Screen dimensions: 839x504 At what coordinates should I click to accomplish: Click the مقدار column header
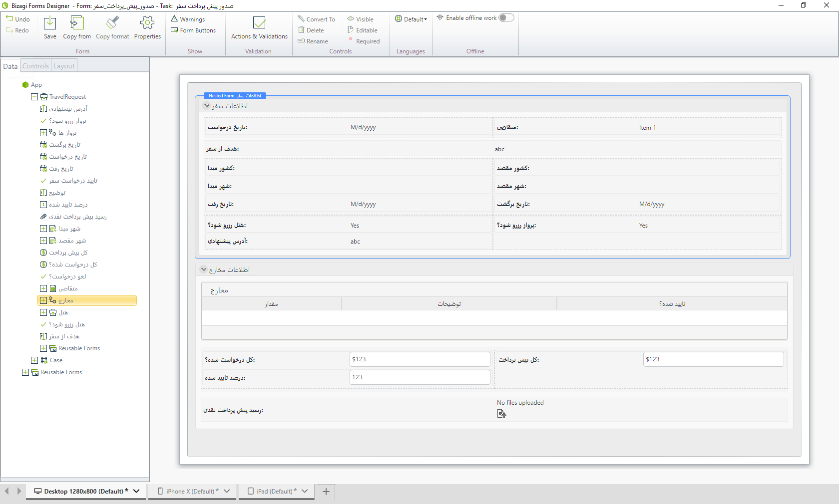272,303
